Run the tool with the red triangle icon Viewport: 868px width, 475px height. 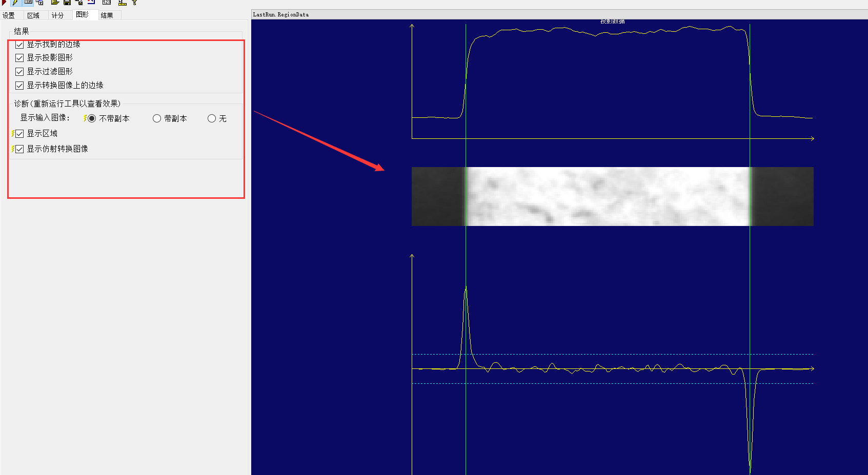4,2
